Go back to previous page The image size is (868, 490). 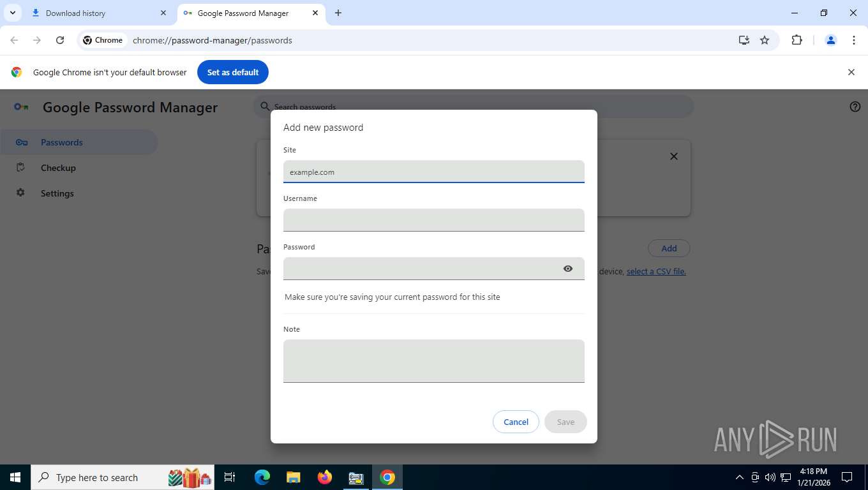(14, 40)
